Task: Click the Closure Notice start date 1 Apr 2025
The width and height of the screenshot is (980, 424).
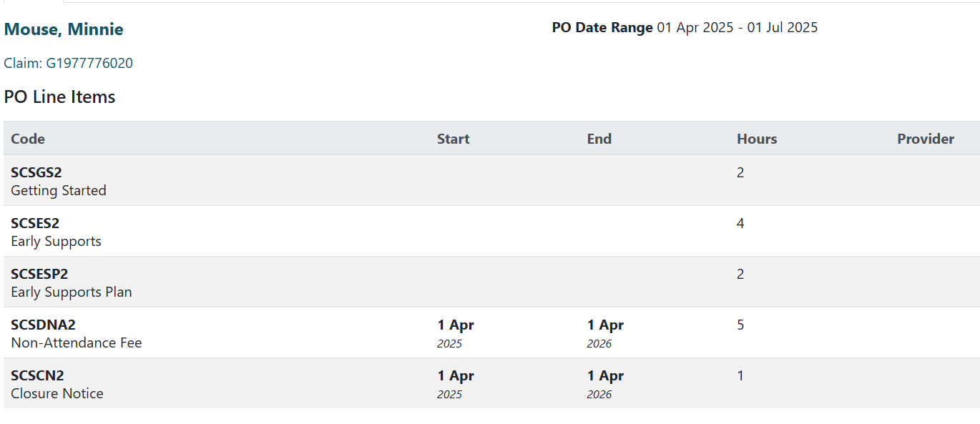Action: 456,384
